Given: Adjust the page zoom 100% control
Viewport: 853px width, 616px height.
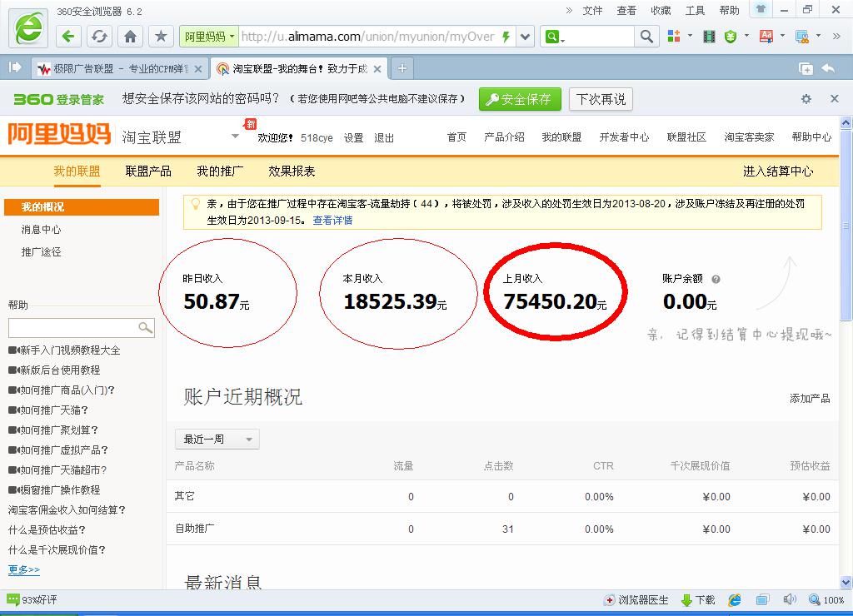Looking at the screenshot, I should tap(827, 600).
